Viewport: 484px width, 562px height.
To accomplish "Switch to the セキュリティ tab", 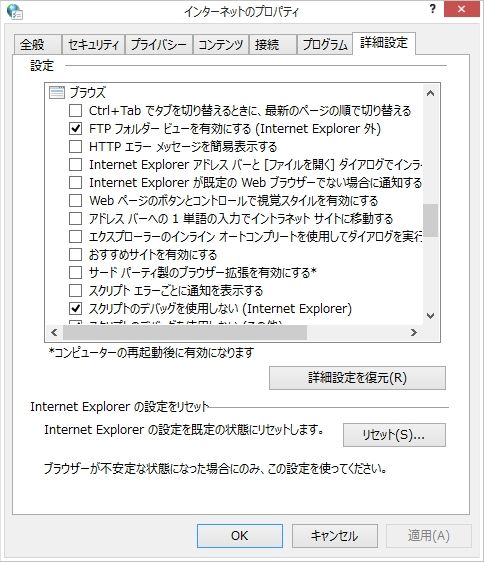I will (93, 44).
